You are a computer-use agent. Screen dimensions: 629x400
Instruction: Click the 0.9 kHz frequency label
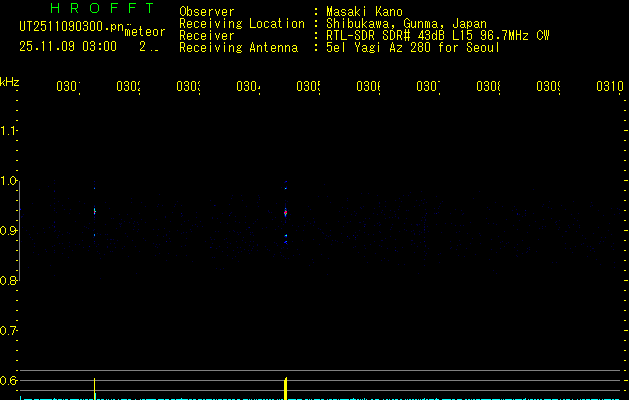(8, 231)
